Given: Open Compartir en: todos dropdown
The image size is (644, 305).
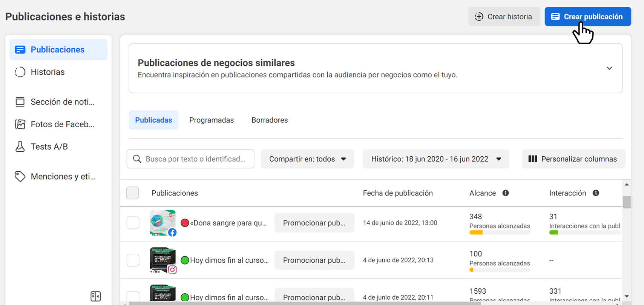Looking at the screenshot, I should (307, 159).
